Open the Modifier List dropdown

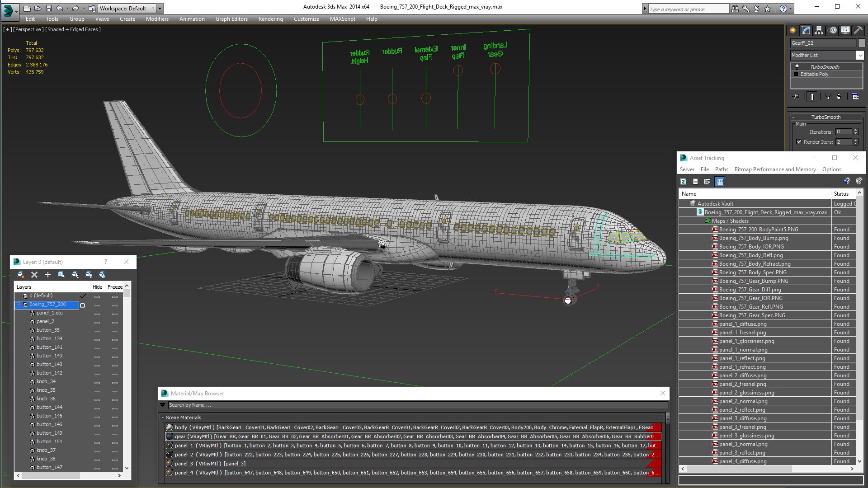pos(859,55)
